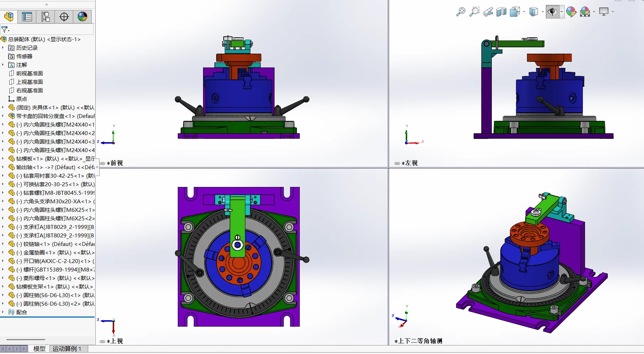Click the next-tab arrow at the bottom left
Screen dimensions: 644x354
pos(17,349)
